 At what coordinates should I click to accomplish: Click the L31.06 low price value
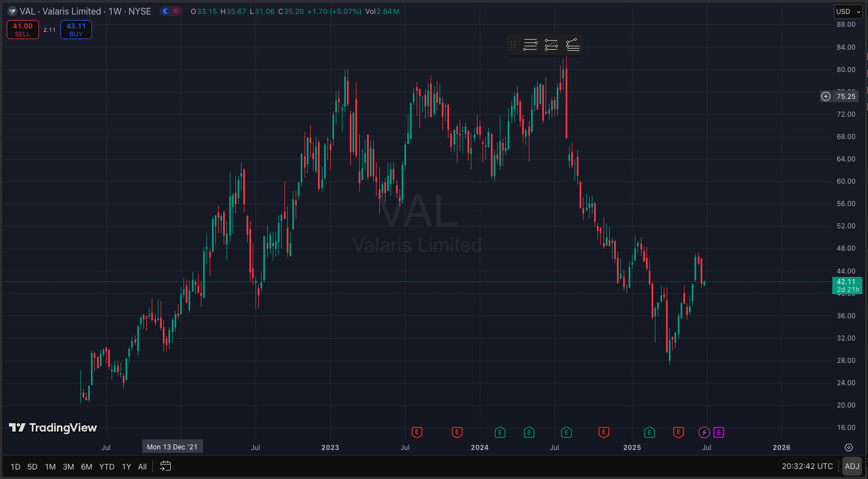coord(262,11)
